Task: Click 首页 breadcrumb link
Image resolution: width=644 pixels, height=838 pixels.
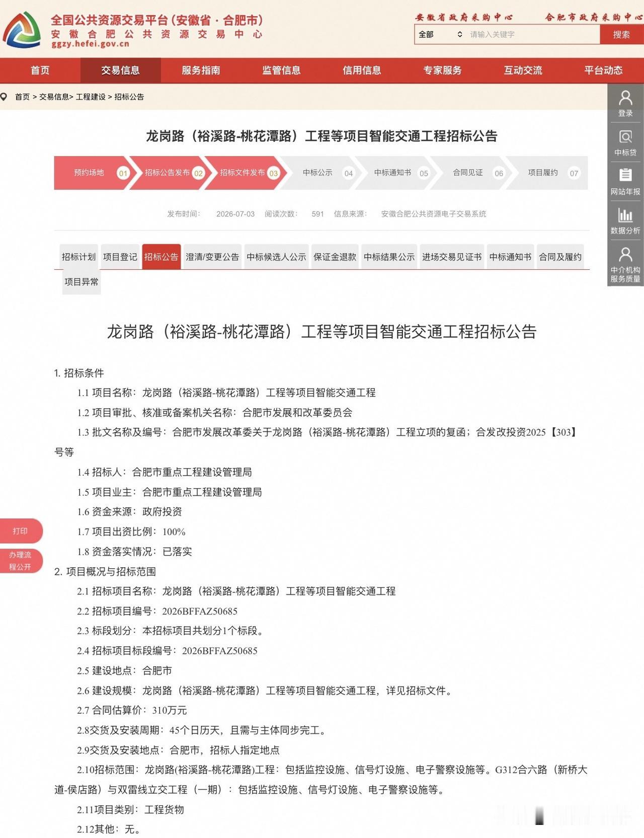Action: click(23, 97)
